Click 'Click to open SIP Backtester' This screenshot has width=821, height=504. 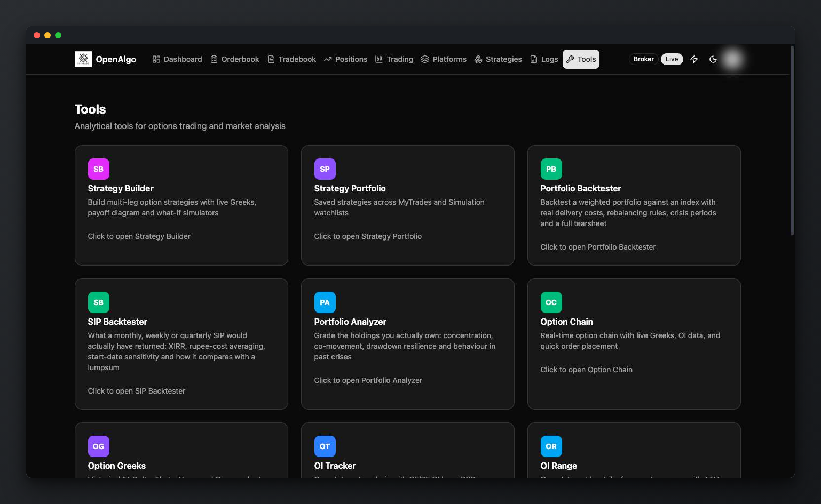(137, 391)
